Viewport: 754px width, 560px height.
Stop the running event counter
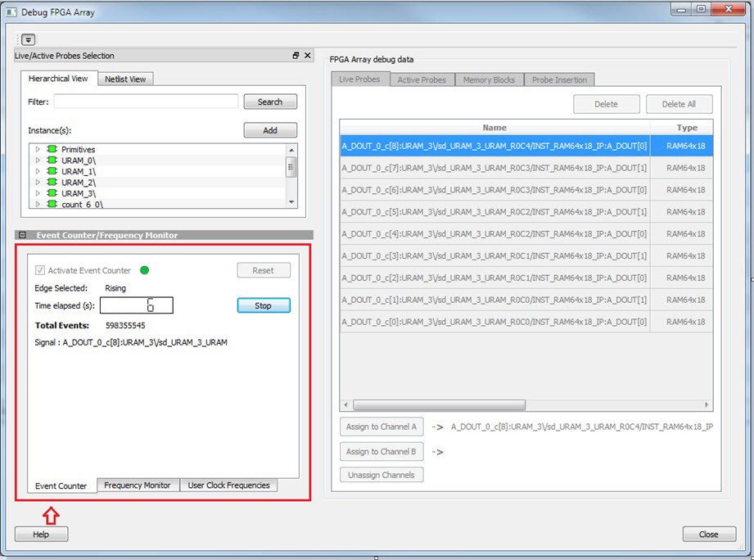pos(263,305)
